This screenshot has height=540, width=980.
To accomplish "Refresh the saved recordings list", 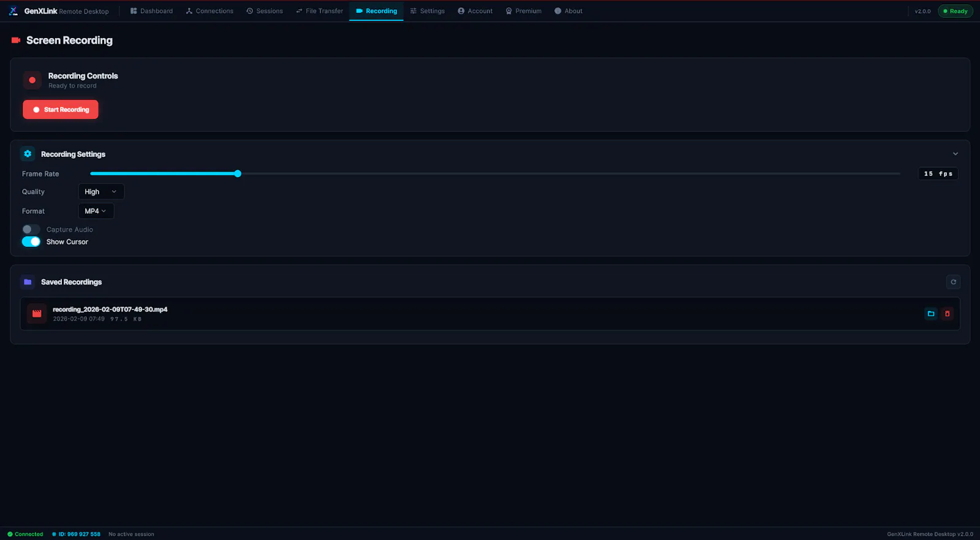I will point(953,282).
